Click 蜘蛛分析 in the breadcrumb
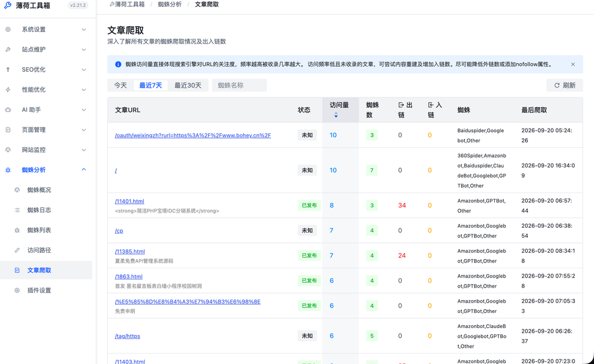 (x=170, y=5)
